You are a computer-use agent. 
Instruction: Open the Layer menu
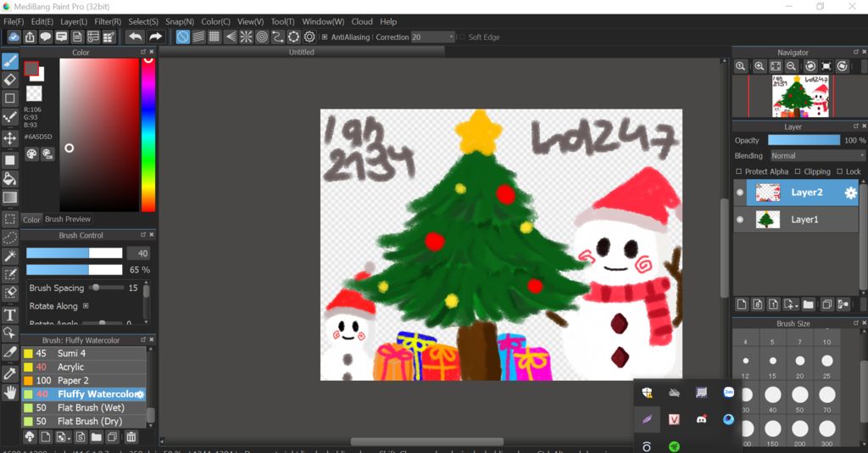click(74, 21)
